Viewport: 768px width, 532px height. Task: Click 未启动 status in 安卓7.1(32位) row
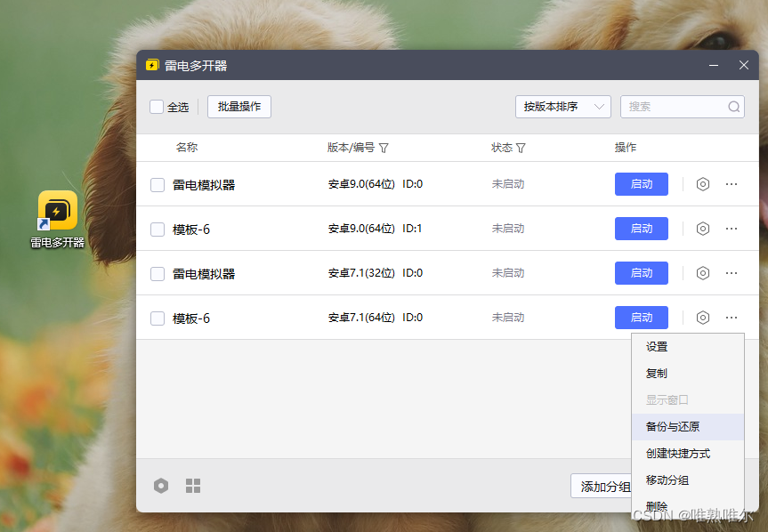pos(508,273)
